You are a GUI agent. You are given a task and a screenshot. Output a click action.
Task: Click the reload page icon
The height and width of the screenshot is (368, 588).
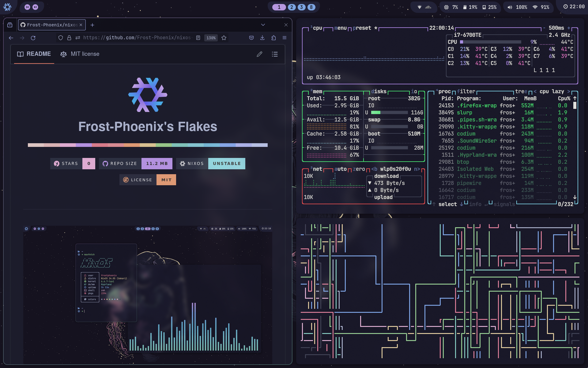click(33, 38)
